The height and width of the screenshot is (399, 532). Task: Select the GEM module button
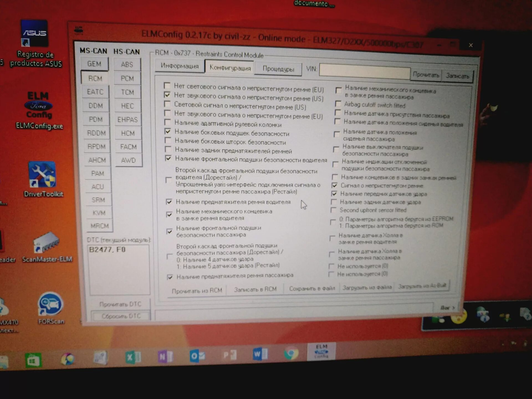[x=94, y=64]
